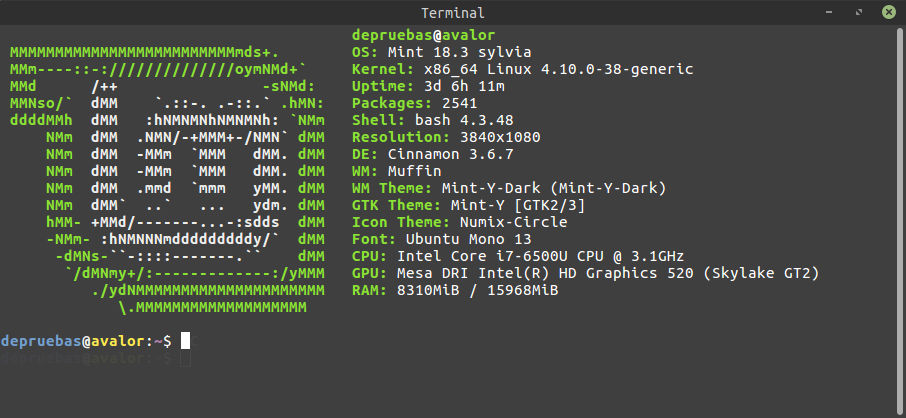906x418 pixels.
Task: Minimize the Terminal window
Action: click(x=829, y=12)
